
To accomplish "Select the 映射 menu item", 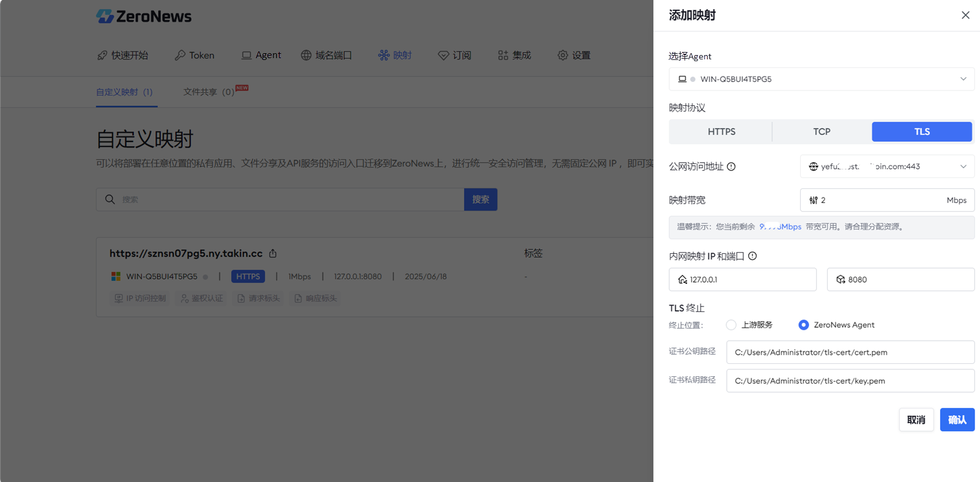I will coord(395,55).
